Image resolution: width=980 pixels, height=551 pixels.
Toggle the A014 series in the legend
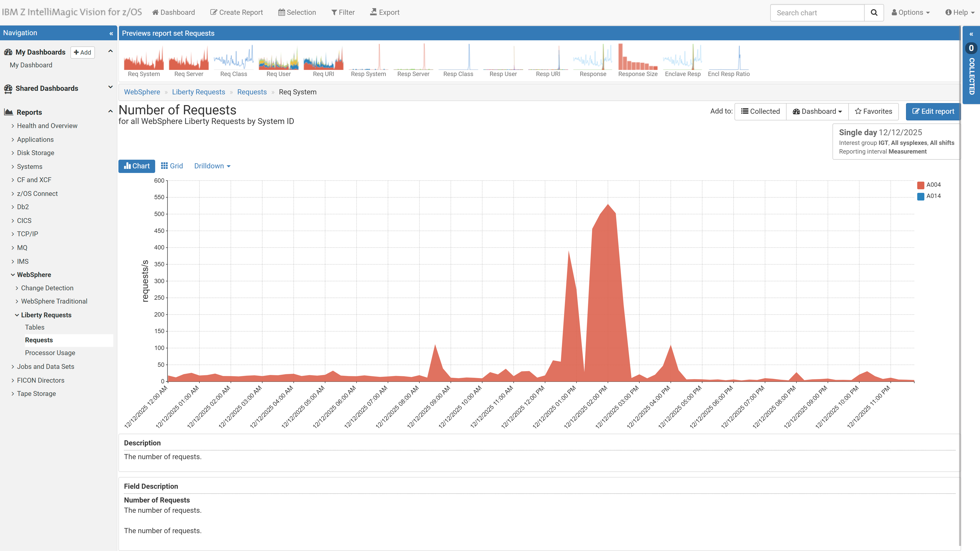click(x=929, y=196)
